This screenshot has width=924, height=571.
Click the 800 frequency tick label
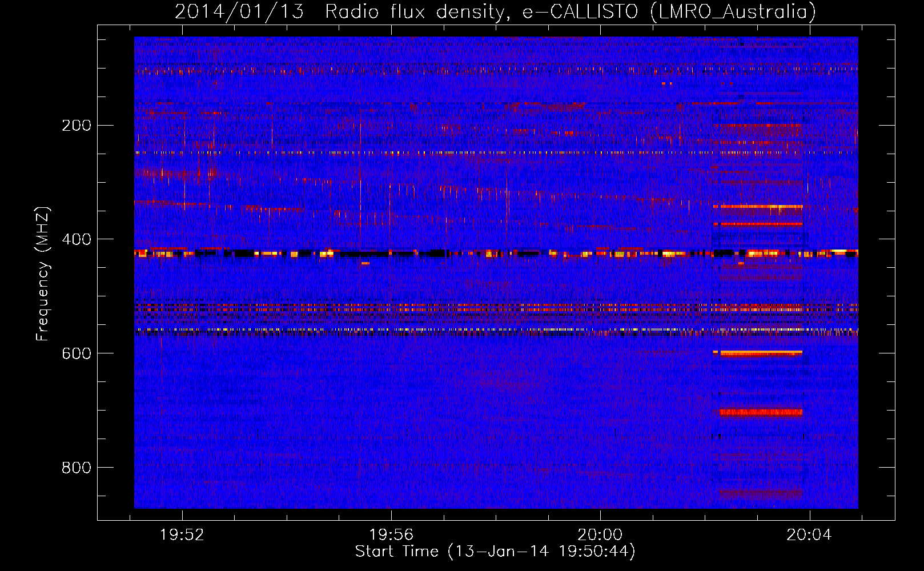click(77, 468)
